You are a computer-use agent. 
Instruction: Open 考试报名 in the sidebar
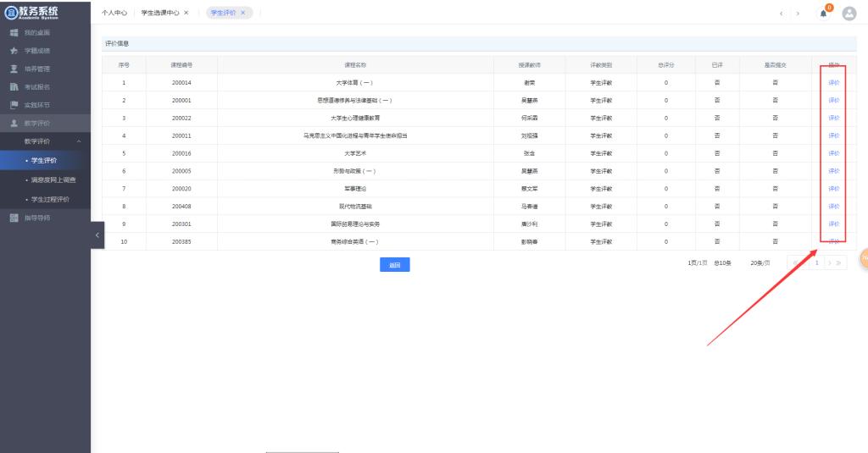point(14,86)
